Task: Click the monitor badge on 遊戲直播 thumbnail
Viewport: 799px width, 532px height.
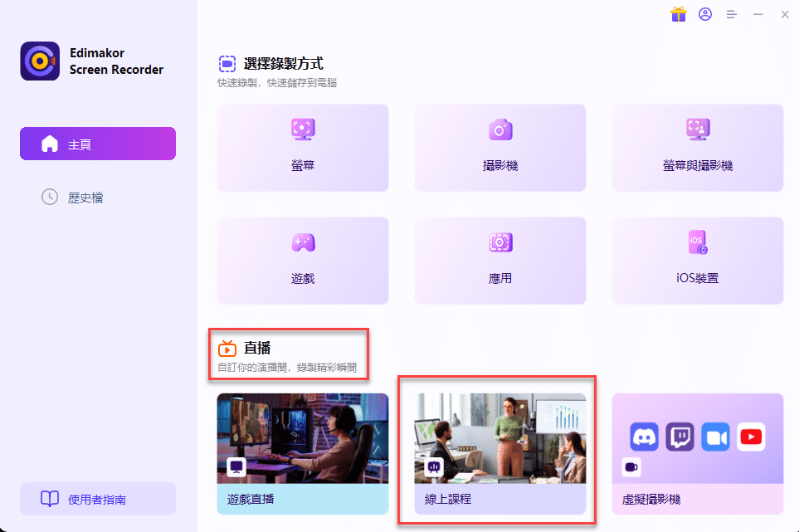Action: [236, 466]
